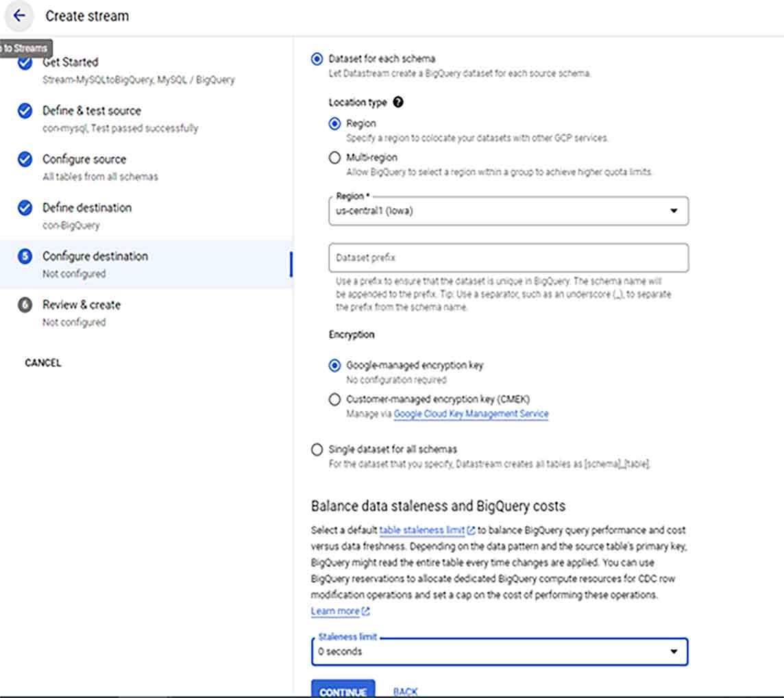Choose Single dataset for all schemas
Screen dimensions: 784x698
[317, 449]
